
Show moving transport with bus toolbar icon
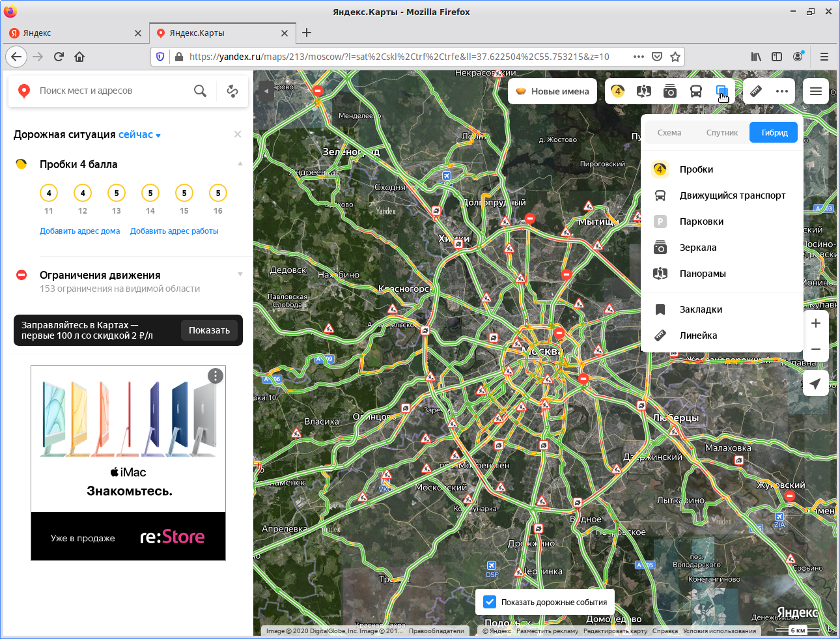(695, 91)
